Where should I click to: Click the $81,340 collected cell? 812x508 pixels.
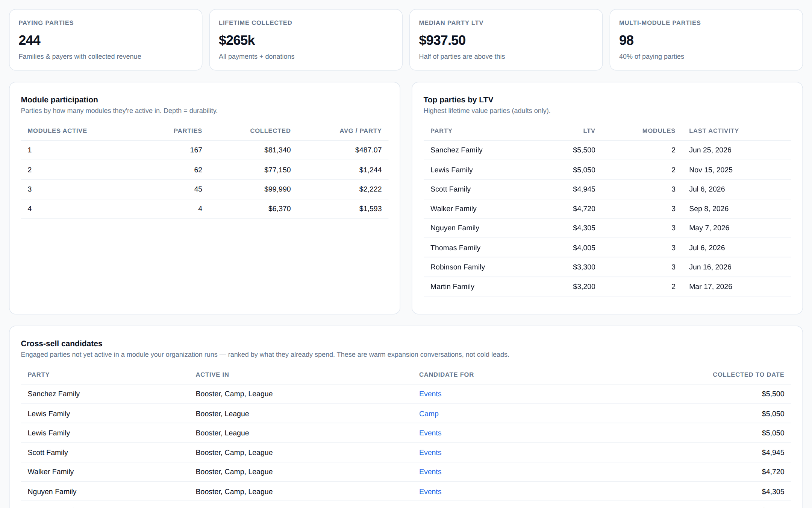pyautogui.click(x=277, y=150)
